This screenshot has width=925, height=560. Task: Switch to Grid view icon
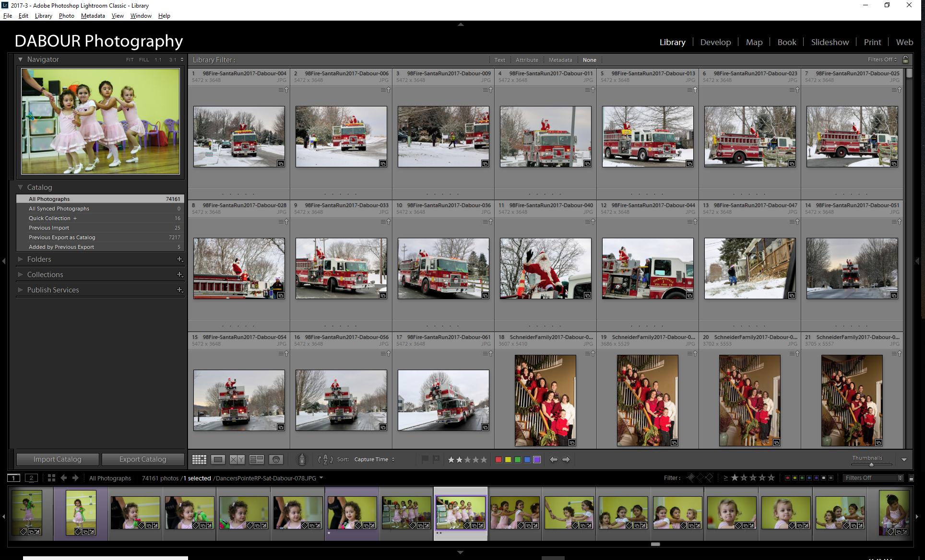[x=199, y=459]
